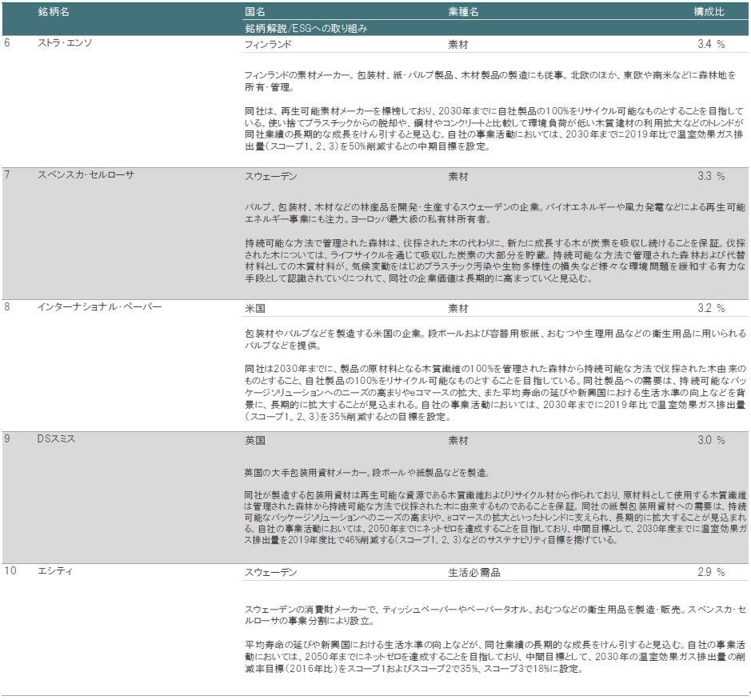
Task: Click the 銘柄名 column header
Action: point(54,12)
